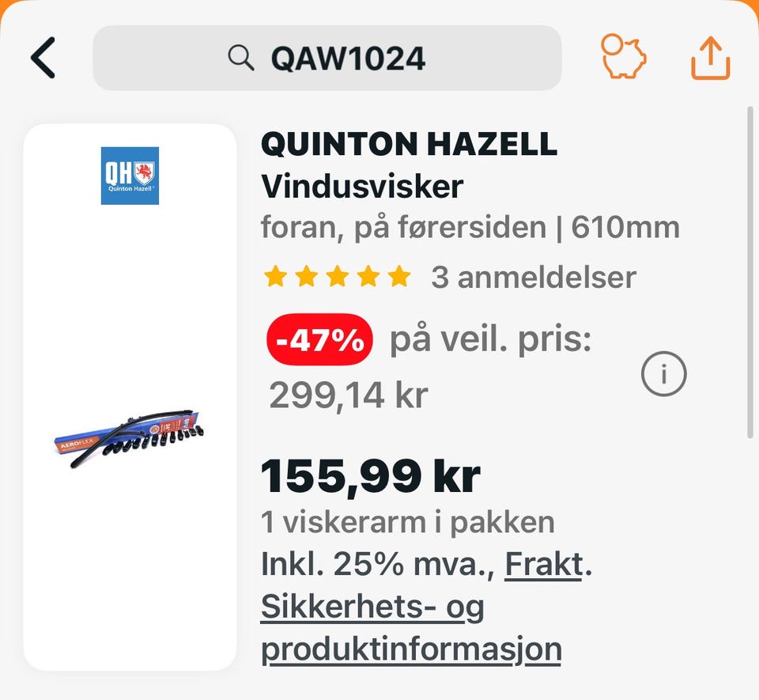Open the piggy bank savings icon

click(624, 56)
